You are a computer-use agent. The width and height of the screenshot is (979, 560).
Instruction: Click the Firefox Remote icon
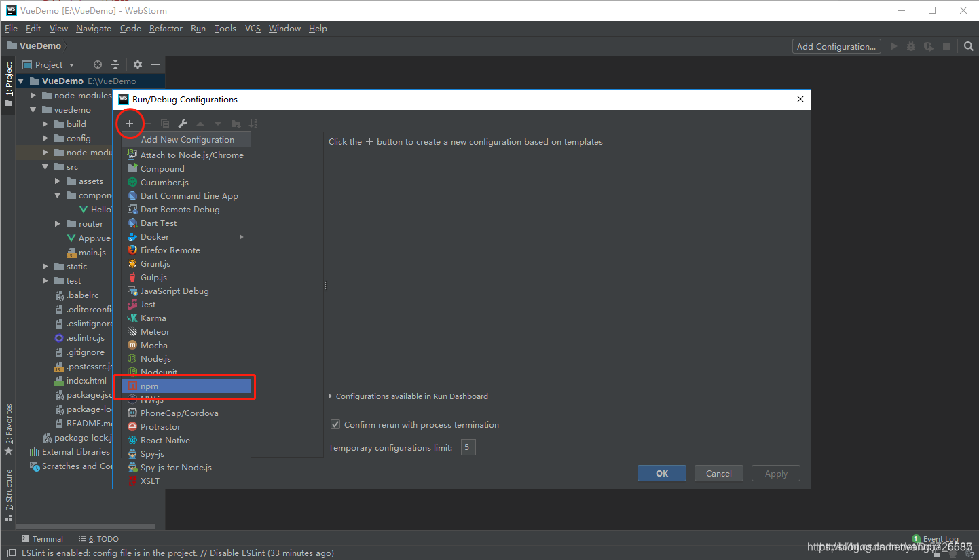pos(132,250)
